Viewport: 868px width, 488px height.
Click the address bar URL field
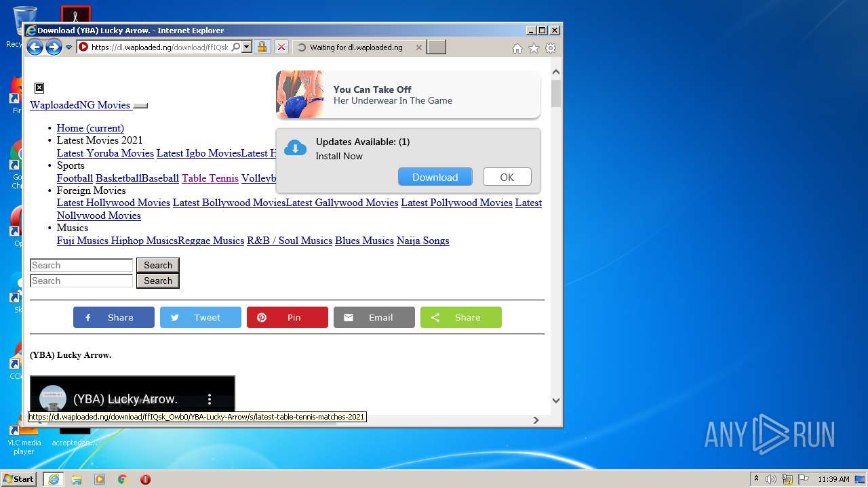tap(159, 47)
